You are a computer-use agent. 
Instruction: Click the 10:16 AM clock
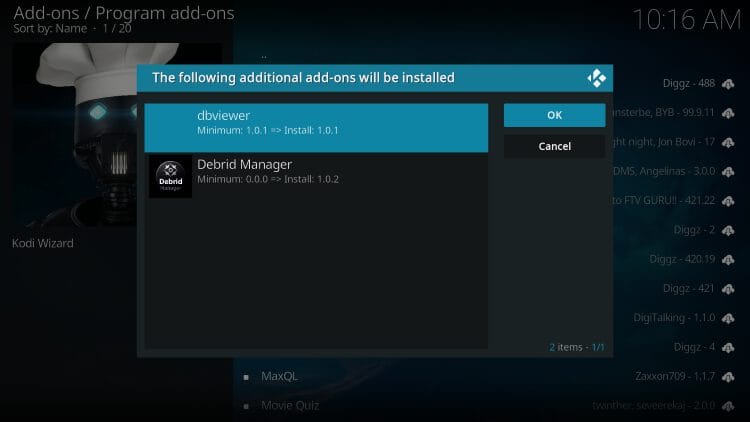(x=687, y=20)
